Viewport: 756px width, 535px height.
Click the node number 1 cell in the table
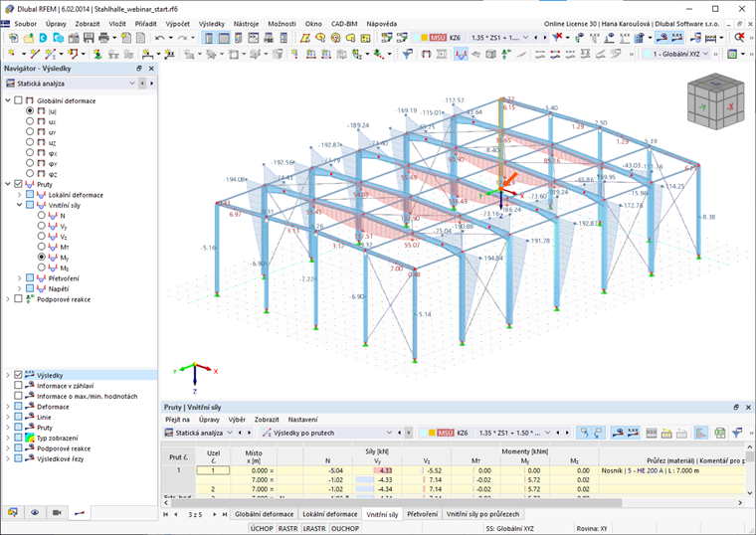(213, 470)
